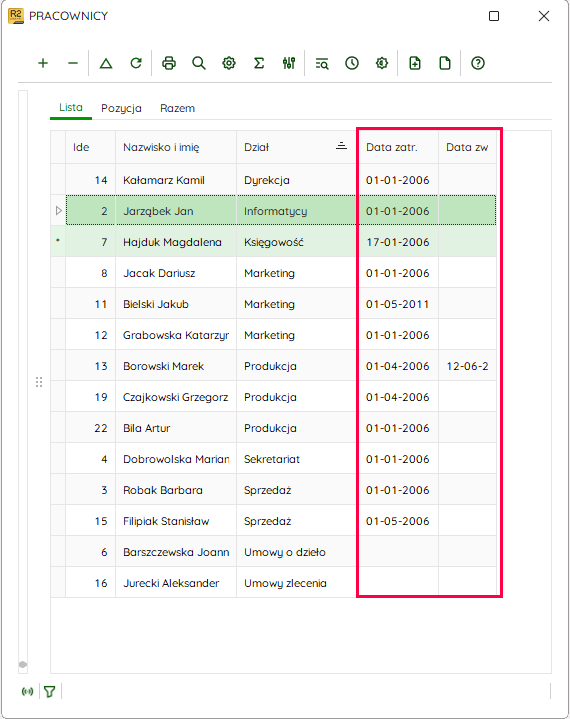The height and width of the screenshot is (719, 570).
Task: Click the Księgowość department cell
Action: click(297, 242)
